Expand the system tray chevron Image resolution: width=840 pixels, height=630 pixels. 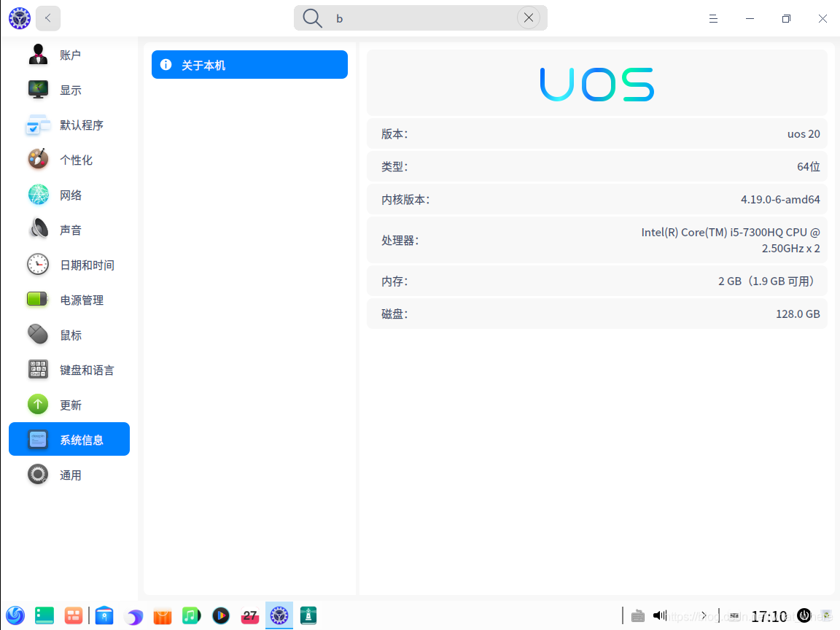click(x=704, y=615)
